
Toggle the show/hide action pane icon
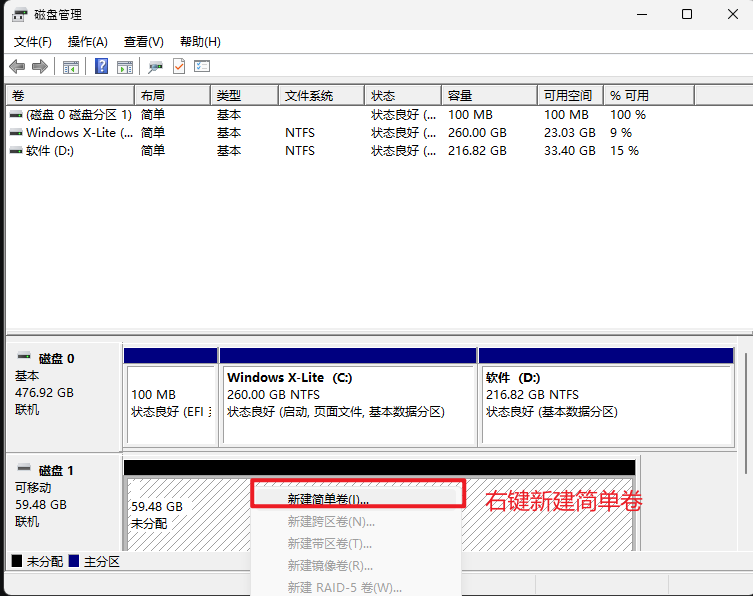pos(125,67)
